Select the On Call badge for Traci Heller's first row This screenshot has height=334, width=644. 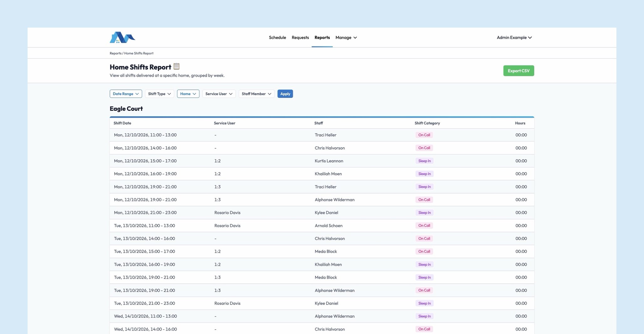pyautogui.click(x=424, y=135)
